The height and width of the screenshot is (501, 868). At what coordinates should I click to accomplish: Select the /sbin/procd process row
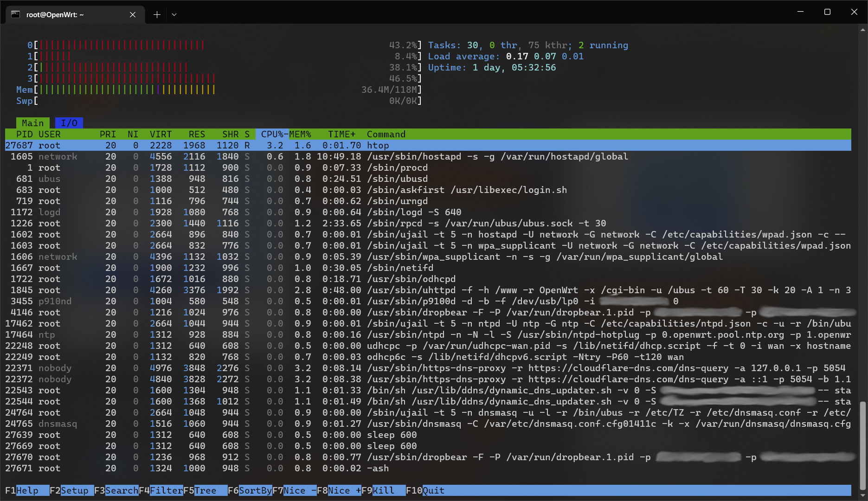click(428, 167)
